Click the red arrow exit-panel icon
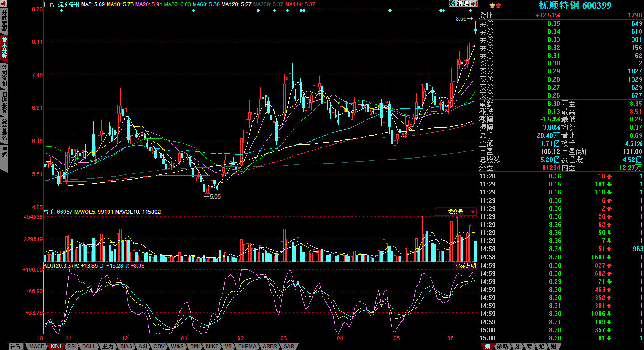Viewport: 644px width, 350px height. (x=474, y=4)
